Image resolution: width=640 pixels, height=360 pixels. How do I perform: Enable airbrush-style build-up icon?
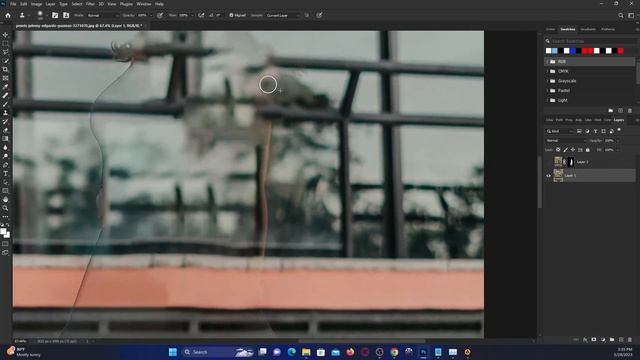[x=201, y=15]
